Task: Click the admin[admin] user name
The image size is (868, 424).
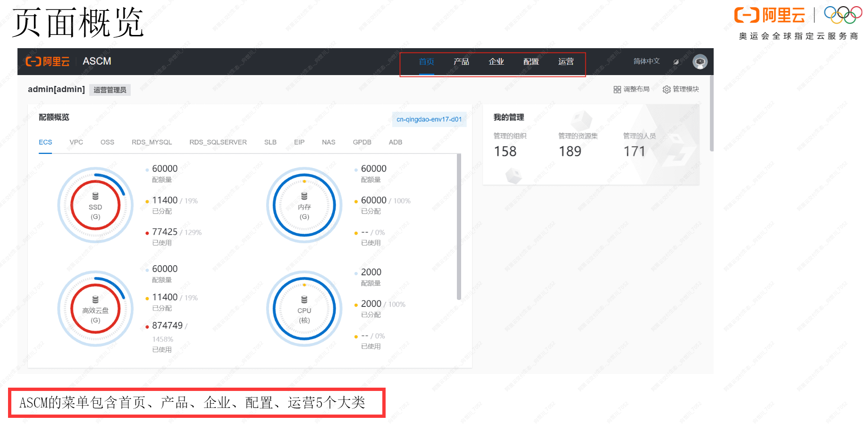Action: tap(56, 89)
